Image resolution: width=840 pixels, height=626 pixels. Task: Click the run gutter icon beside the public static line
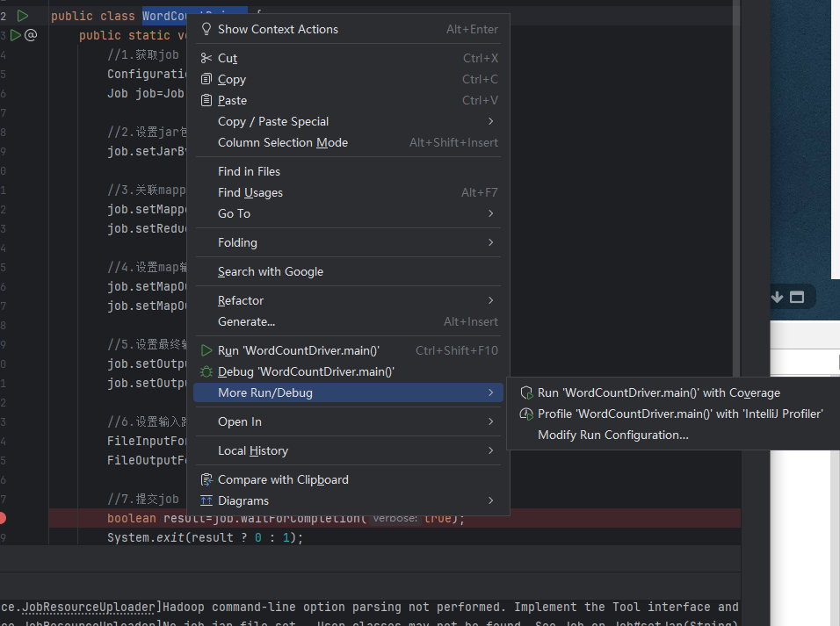(x=16, y=35)
